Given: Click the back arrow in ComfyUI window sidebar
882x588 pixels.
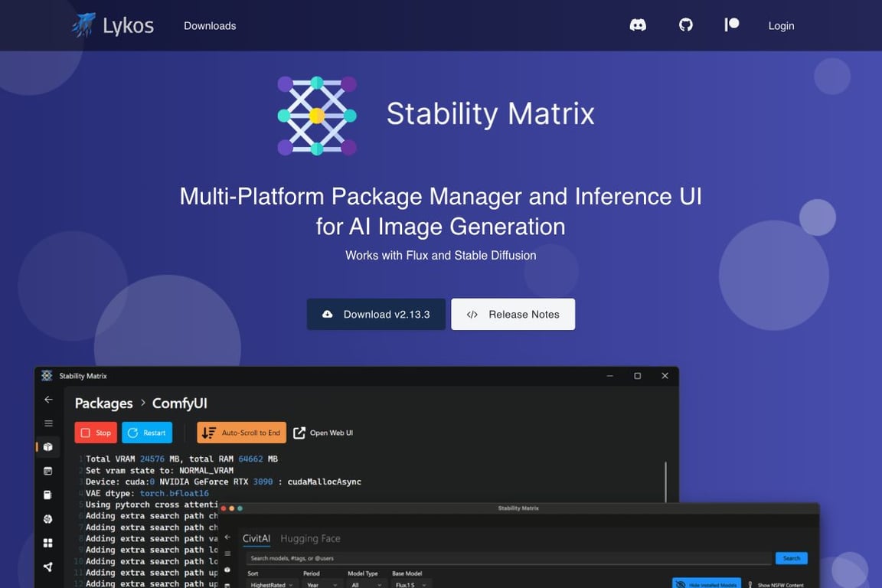Looking at the screenshot, I should pos(48,400).
